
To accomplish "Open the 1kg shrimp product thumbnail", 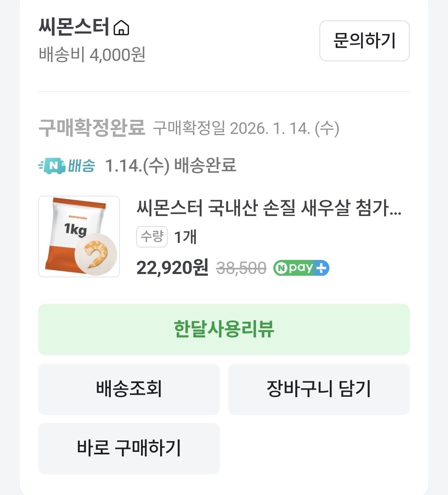I will 79,236.
